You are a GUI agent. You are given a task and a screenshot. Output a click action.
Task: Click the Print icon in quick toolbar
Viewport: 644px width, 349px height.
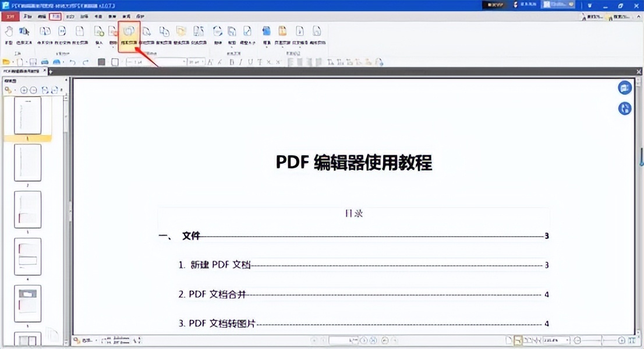coord(45,62)
